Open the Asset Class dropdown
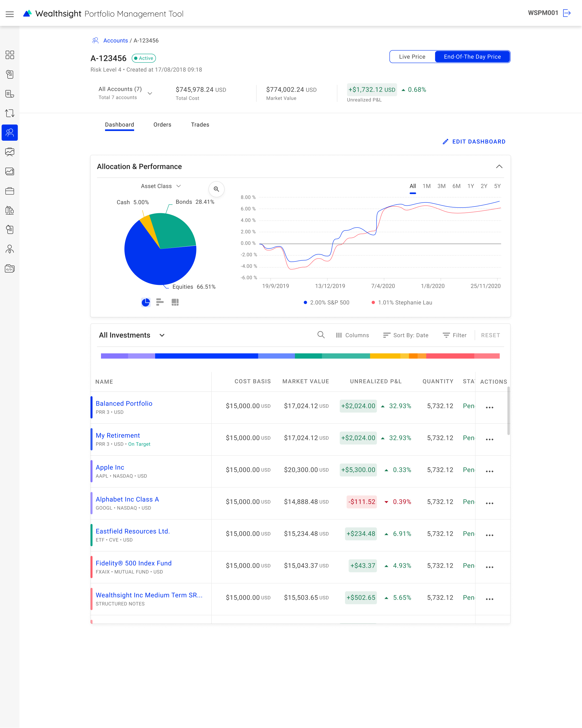Screen dimensions: 582x728 click(x=161, y=186)
